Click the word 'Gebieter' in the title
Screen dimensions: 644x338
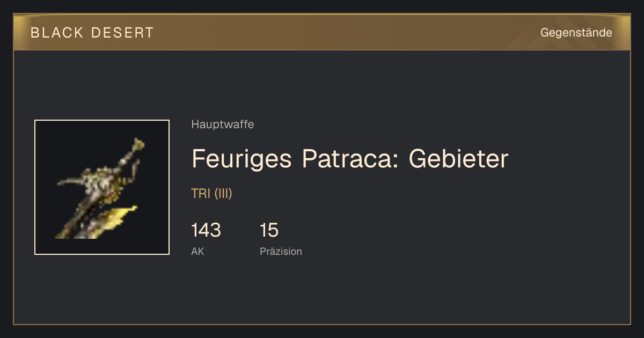click(x=458, y=159)
